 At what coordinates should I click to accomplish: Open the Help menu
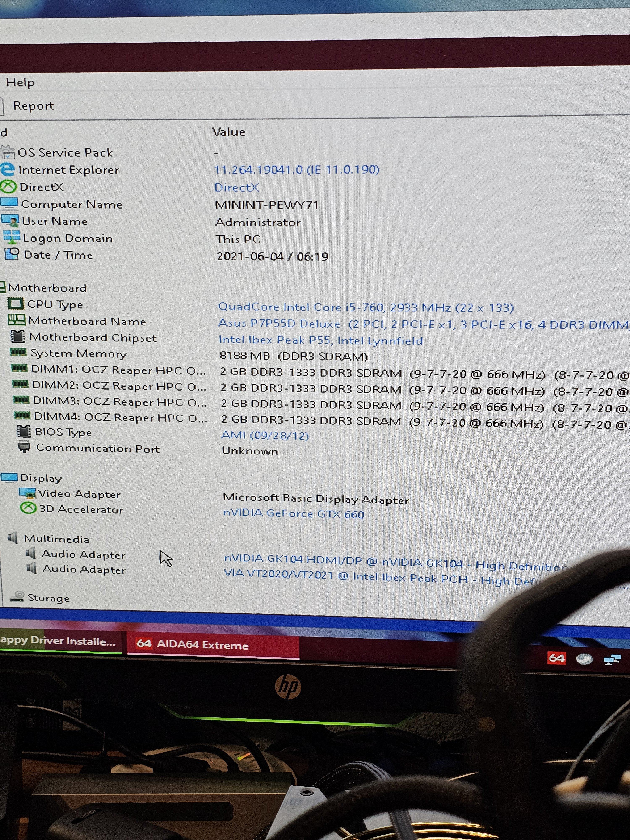pos(20,82)
